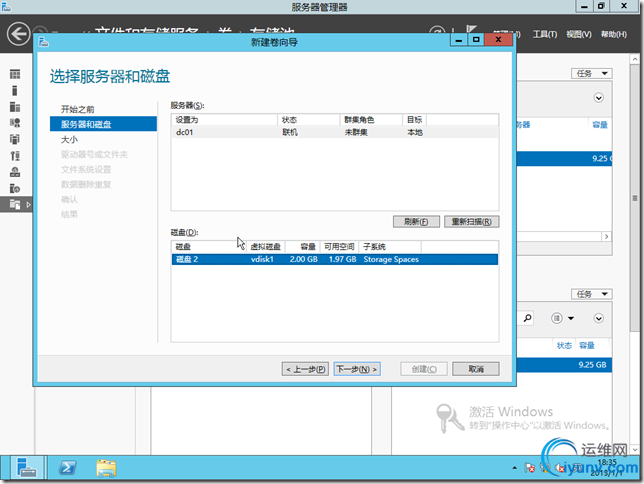Expand the upper circled chevron in background panel
This screenshot has width=644, height=484.
pyautogui.click(x=598, y=98)
